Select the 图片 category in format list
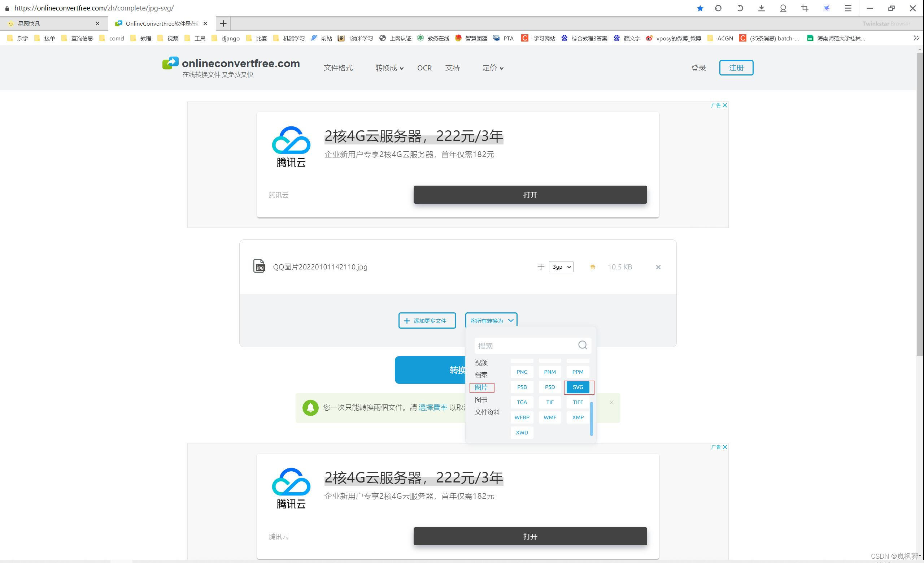Image resolution: width=924 pixels, height=563 pixels. (x=481, y=387)
